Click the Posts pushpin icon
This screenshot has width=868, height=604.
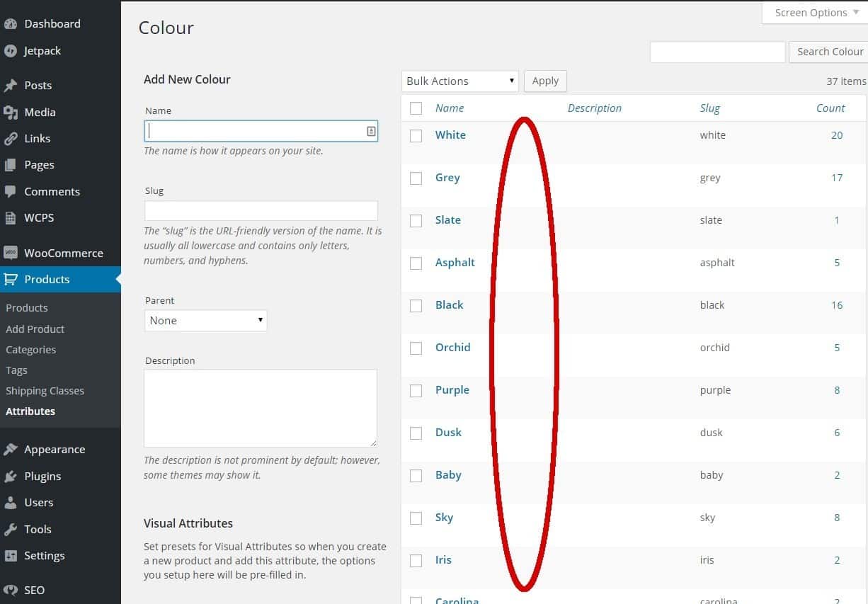pyautogui.click(x=10, y=86)
